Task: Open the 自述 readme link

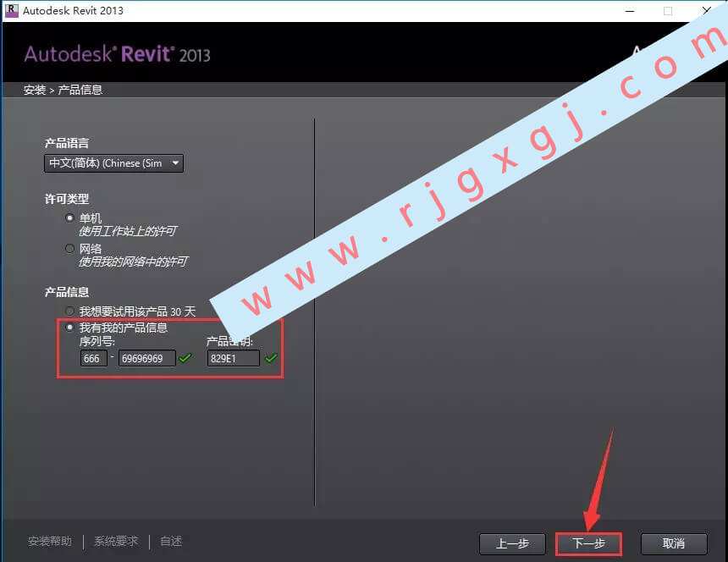Action: [171, 541]
